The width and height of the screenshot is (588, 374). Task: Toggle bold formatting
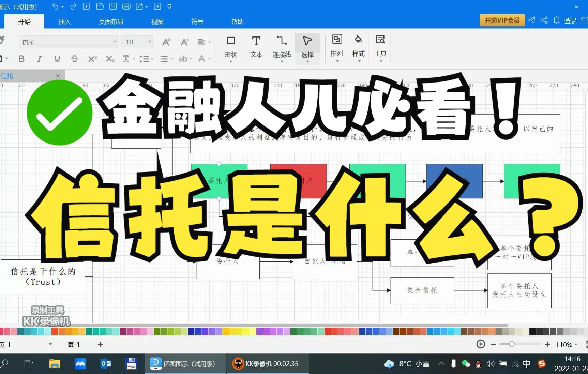coord(21,59)
